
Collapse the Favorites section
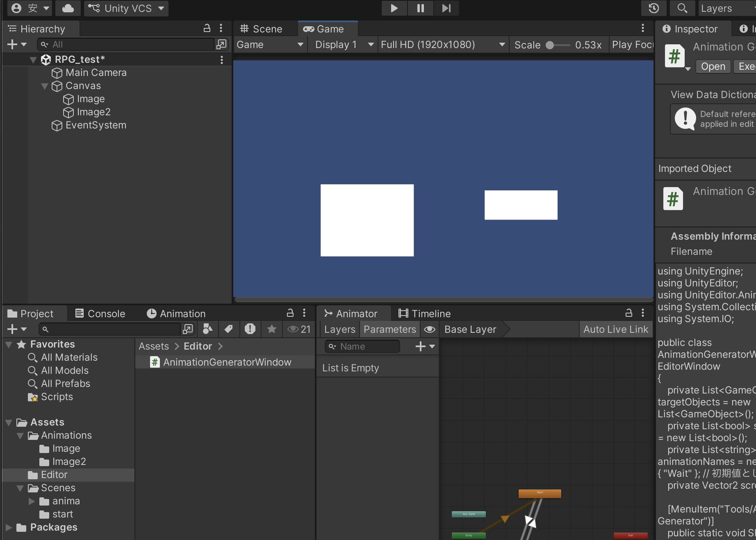9,345
